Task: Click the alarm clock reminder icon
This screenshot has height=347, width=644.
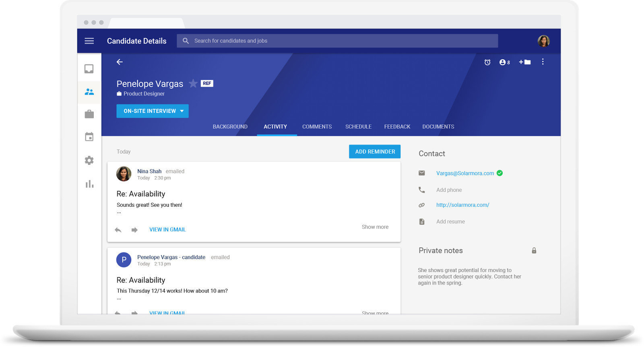Action: (x=487, y=62)
